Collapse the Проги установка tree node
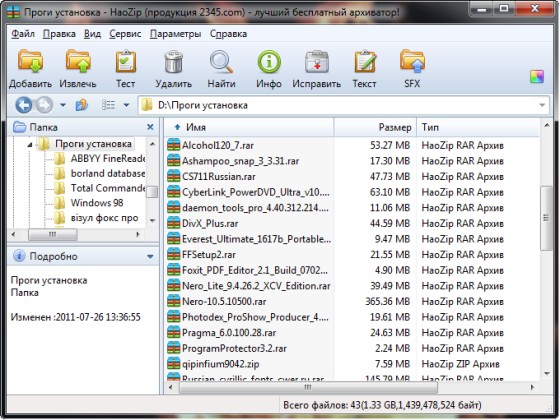560x420 pixels. pos(30,145)
